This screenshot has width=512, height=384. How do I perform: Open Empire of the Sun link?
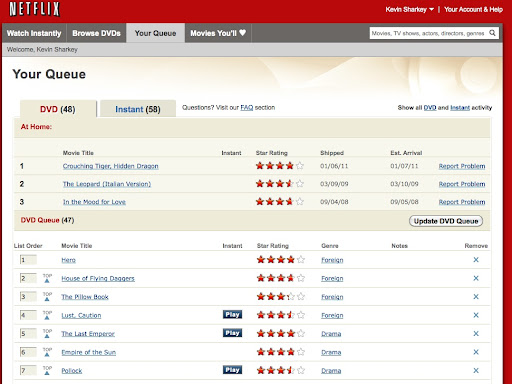[x=89, y=352]
